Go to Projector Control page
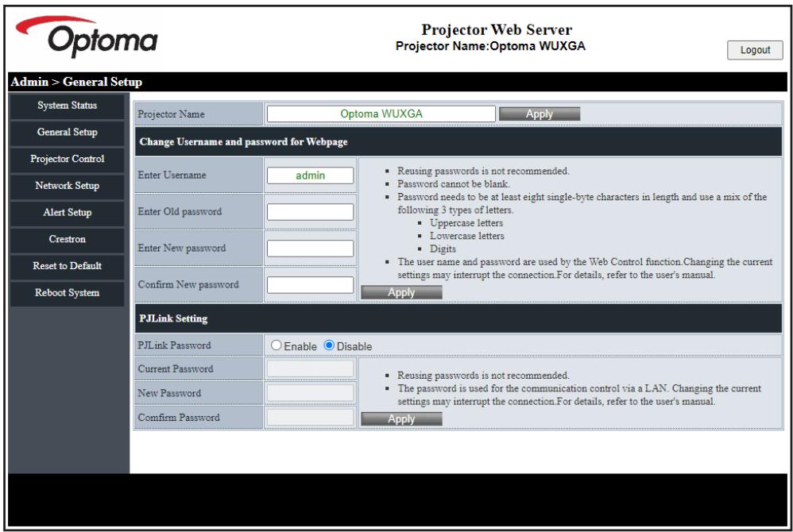The width and height of the screenshot is (793, 532). [x=67, y=159]
